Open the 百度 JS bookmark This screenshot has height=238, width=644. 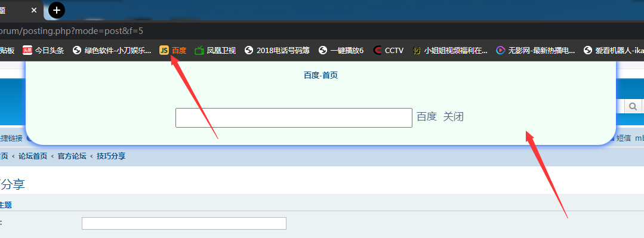pos(173,51)
